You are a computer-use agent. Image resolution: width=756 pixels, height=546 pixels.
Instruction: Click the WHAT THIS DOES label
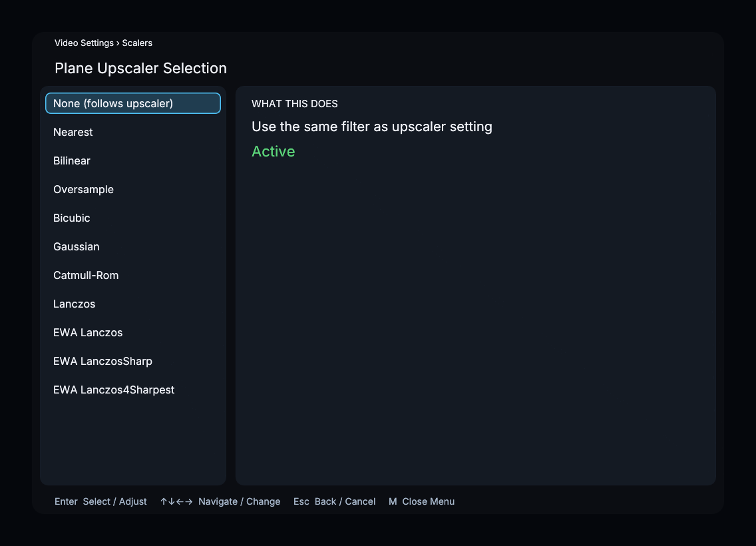(295, 104)
